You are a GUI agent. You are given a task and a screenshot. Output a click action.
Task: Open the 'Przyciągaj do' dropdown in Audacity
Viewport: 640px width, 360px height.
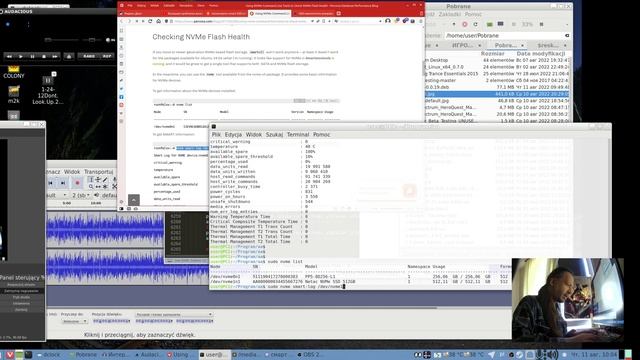(75, 321)
